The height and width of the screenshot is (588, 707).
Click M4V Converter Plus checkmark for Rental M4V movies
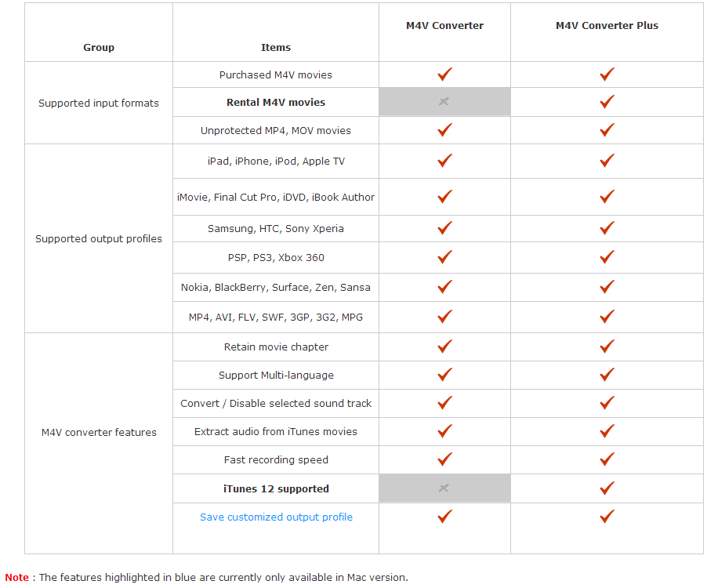click(607, 101)
